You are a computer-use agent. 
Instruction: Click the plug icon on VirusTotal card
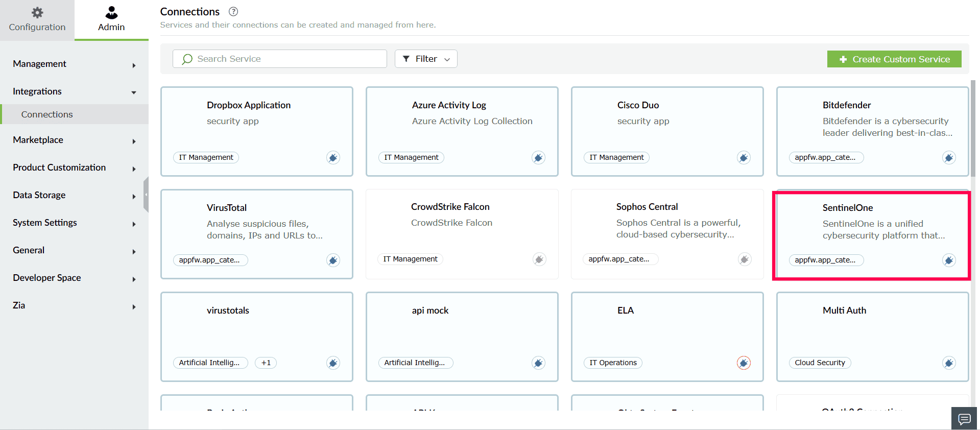click(333, 260)
